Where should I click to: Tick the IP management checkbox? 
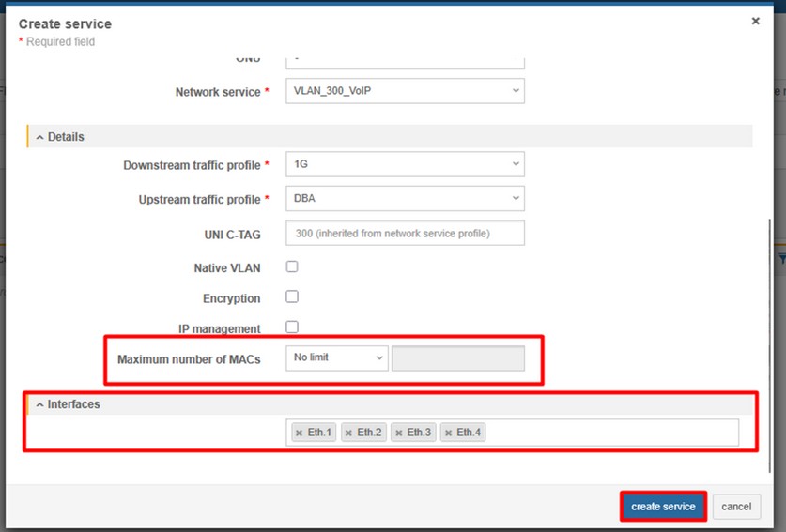tap(292, 327)
